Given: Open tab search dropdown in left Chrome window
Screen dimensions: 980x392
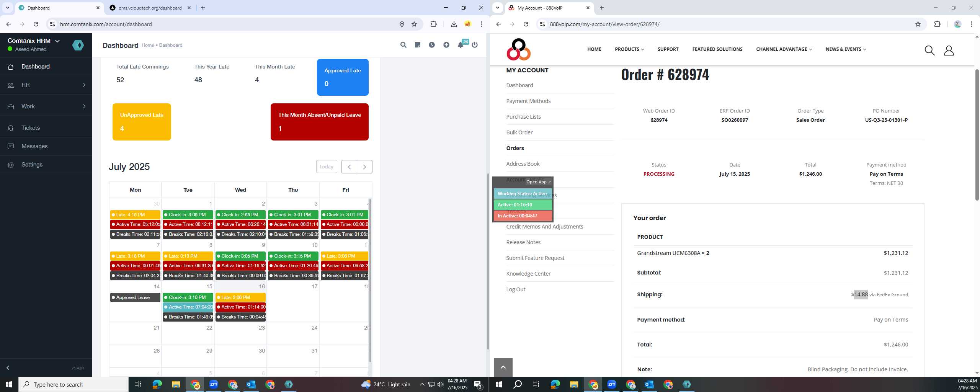Looking at the screenshot, I should click(x=7, y=8).
